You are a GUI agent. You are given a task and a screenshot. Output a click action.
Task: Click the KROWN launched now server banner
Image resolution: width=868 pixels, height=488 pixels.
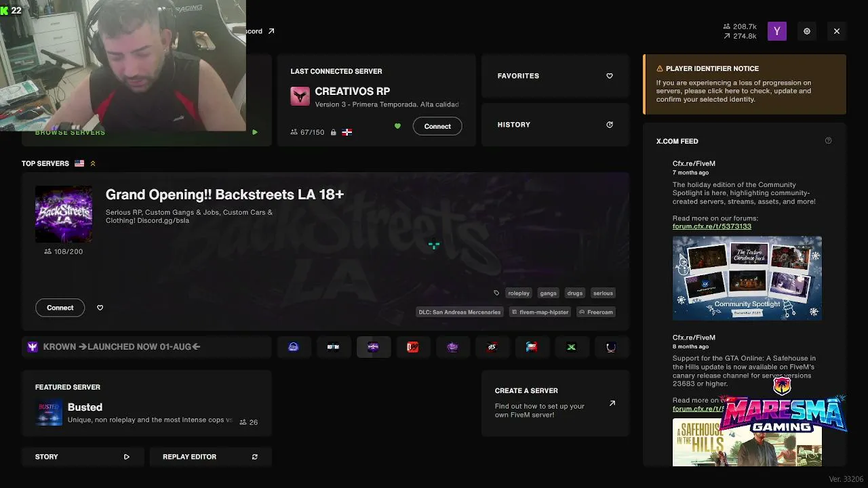(146, 347)
